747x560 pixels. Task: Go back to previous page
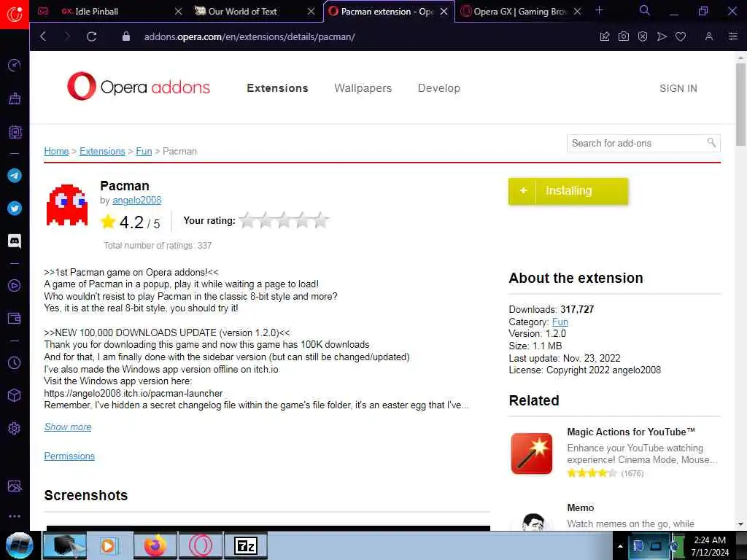click(x=43, y=36)
